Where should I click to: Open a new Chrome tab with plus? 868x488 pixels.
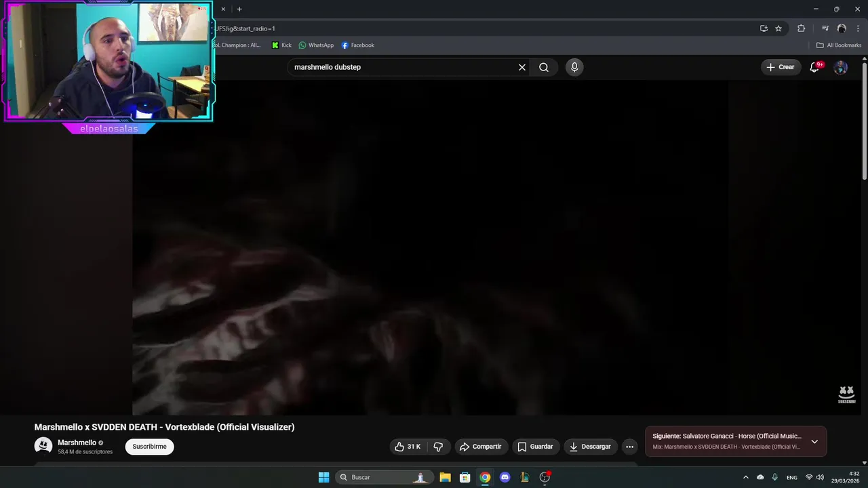click(239, 9)
